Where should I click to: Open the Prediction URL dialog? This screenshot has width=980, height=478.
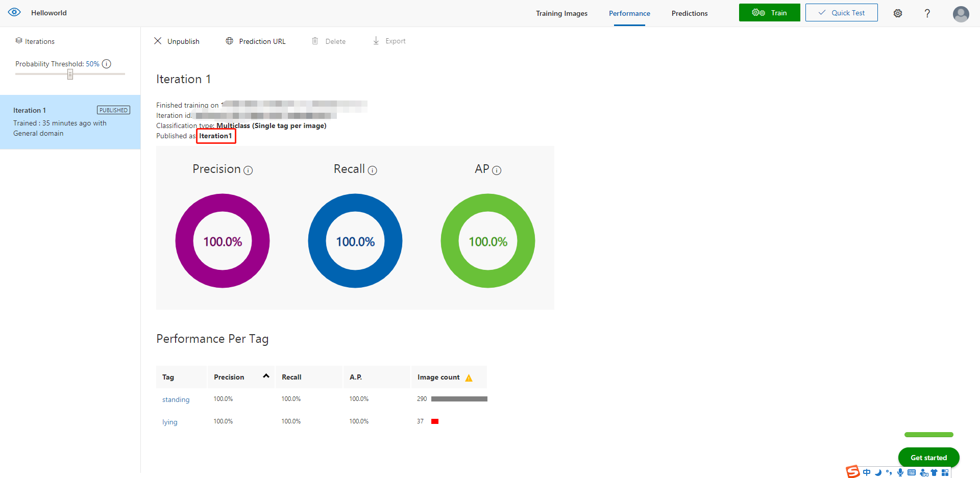[x=256, y=41]
